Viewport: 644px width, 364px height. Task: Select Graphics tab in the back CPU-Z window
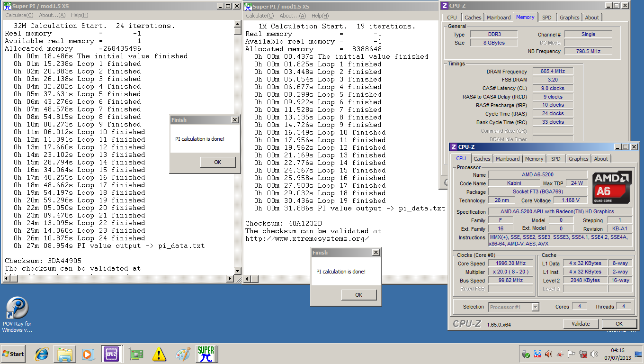point(570,18)
